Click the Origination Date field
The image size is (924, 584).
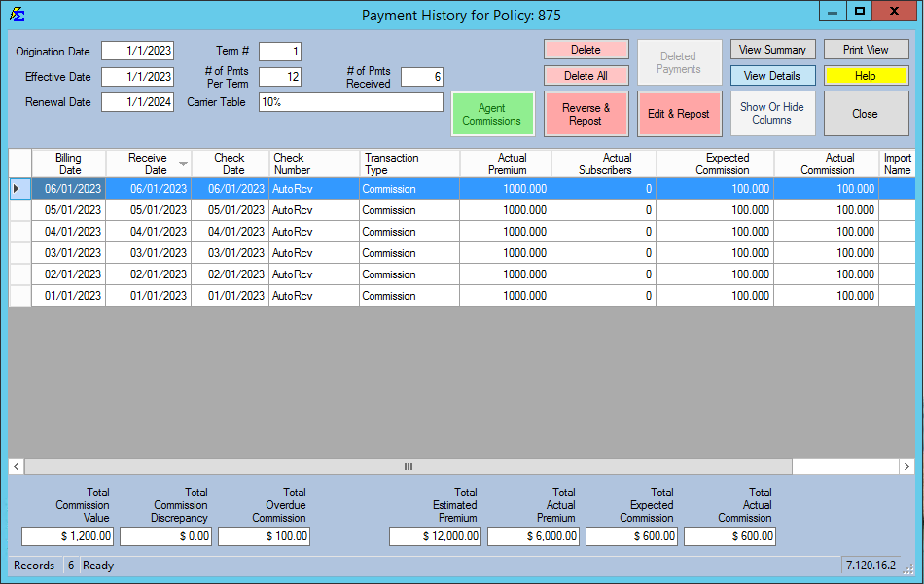tap(136, 52)
